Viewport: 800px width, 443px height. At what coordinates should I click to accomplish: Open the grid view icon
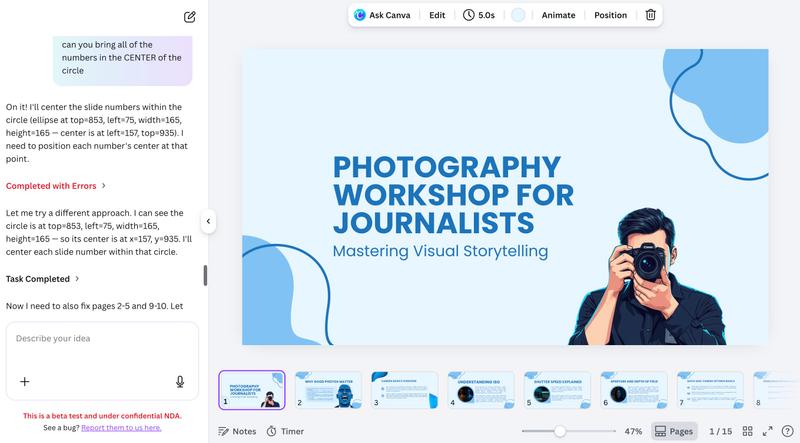[747, 431]
